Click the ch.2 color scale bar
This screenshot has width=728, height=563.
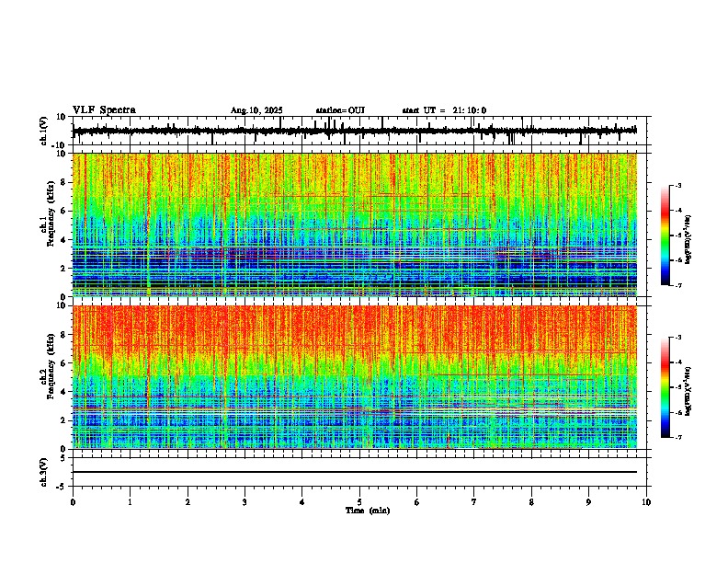click(665, 387)
